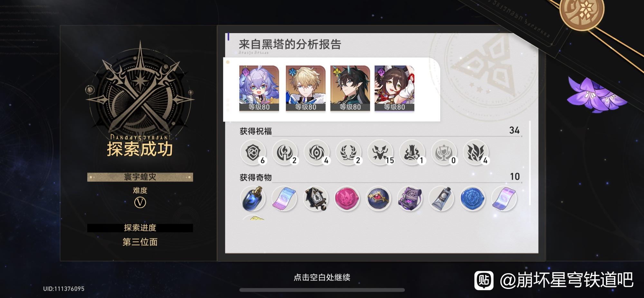Open the purple robot backpack curio
The image size is (644, 298).
click(x=410, y=199)
